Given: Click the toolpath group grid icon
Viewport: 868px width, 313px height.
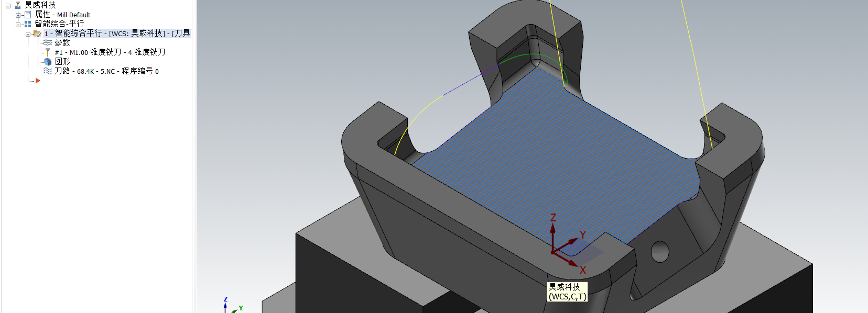Looking at the screenshot, I should [28, 24].
